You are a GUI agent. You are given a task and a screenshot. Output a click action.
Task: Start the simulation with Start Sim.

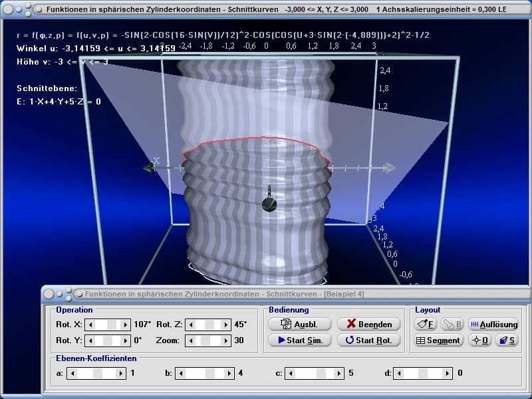click(299, 340)
